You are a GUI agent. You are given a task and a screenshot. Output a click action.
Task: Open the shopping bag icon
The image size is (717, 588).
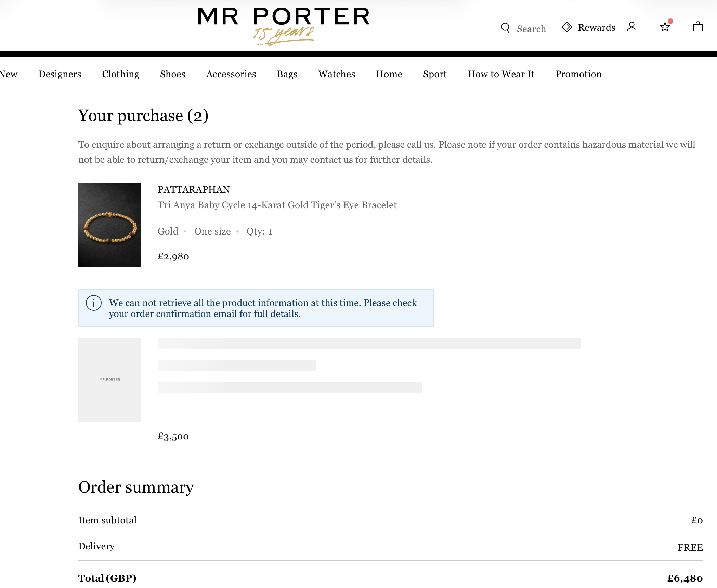pyautogui.click(x=698, y=27)
